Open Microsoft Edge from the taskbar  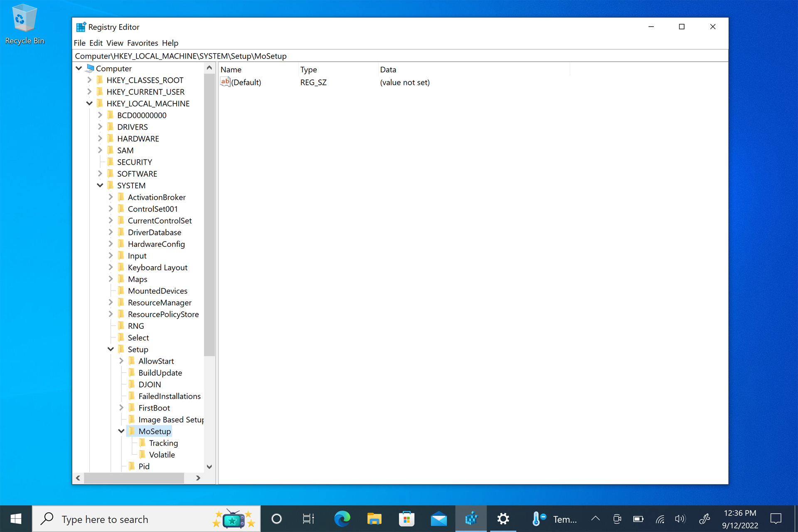point(342,519)
